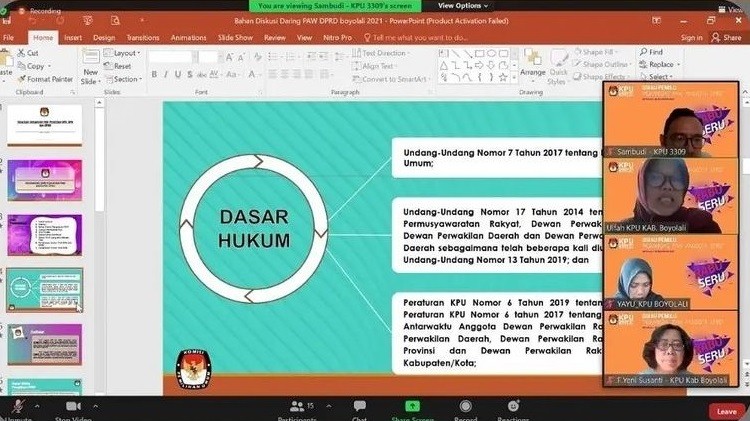Toggle Bold text formatting
Screen dimensions: 750x421
point(155,75)
